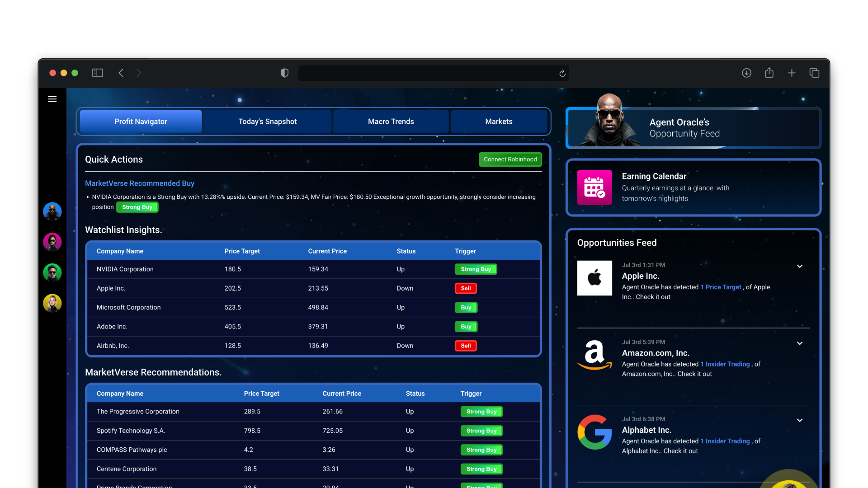Expand the Amazon.com, Inc. feed entry chevron
The image size is (868, 488).
coord(800,343)
